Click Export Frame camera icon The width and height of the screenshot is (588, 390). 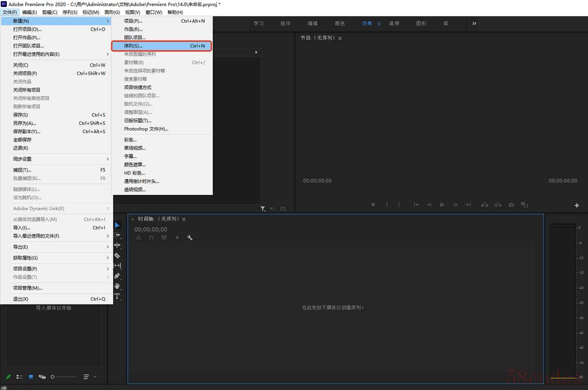[x=511, y=205]
